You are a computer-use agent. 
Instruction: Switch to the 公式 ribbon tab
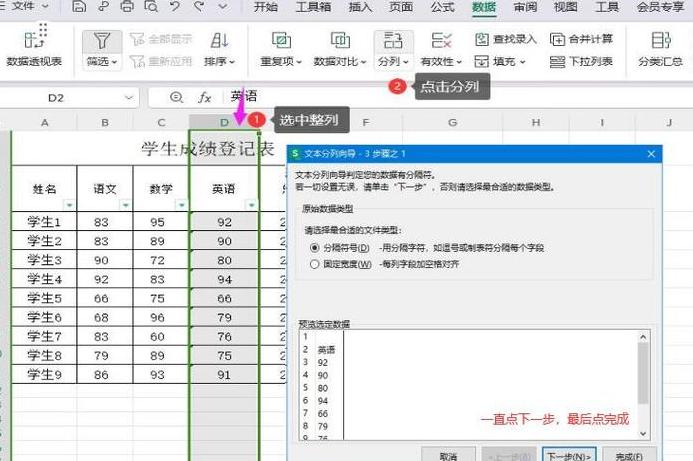pyautogui.click(x=442, y=7)
